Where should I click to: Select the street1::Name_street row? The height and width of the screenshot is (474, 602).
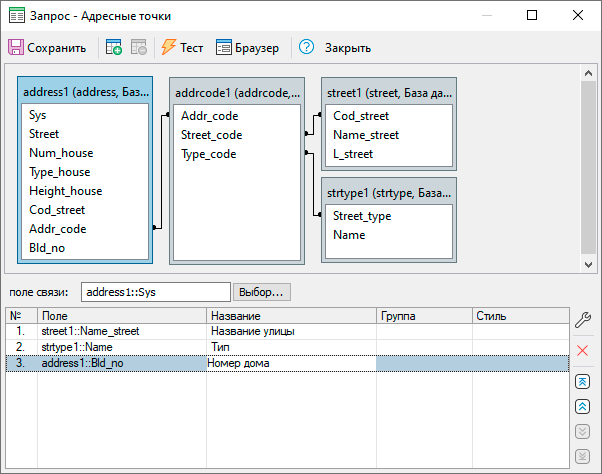[x=97, y=331]
